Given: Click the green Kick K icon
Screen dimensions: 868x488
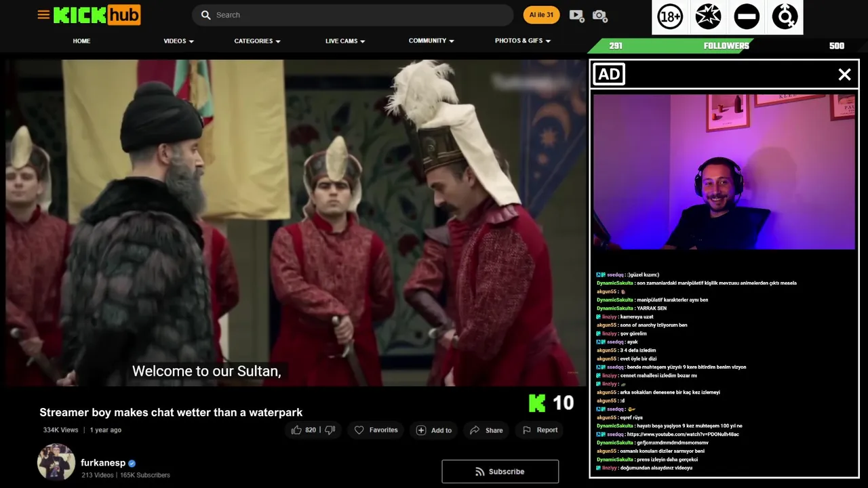Looking at the screenshot, I should pos(537,403).
